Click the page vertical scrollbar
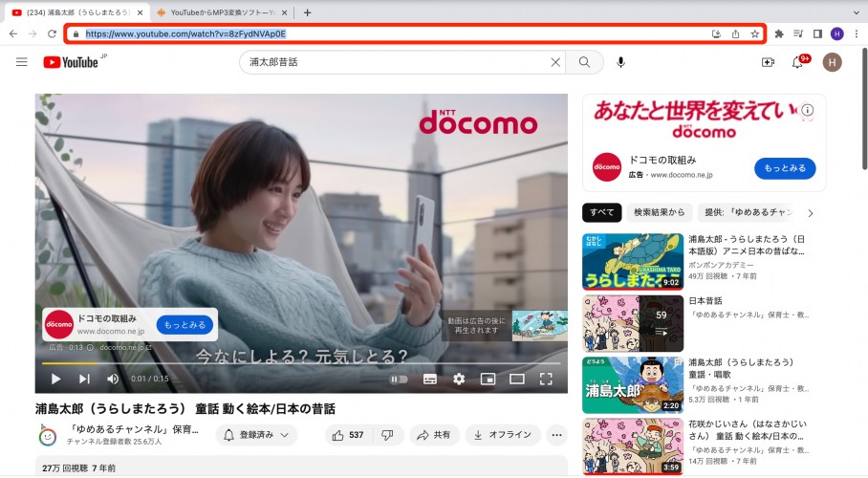868x478 pixels. (864, 109)
